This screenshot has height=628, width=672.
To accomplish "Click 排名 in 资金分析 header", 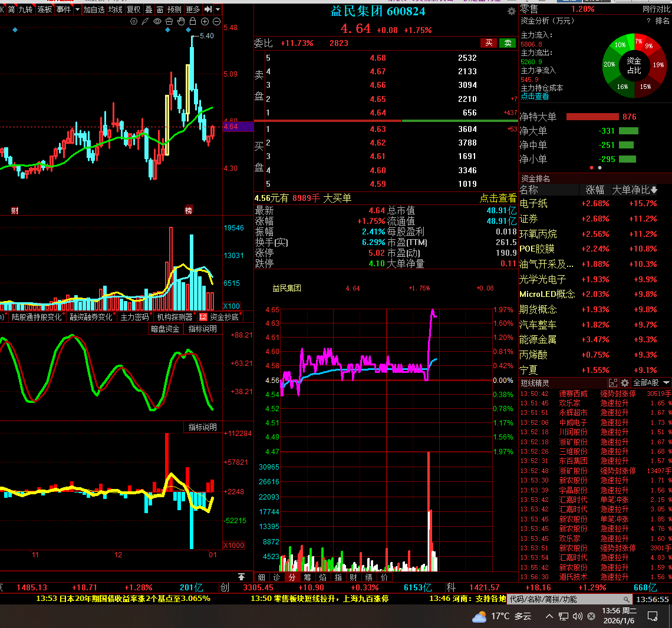I will click(662, 21).
